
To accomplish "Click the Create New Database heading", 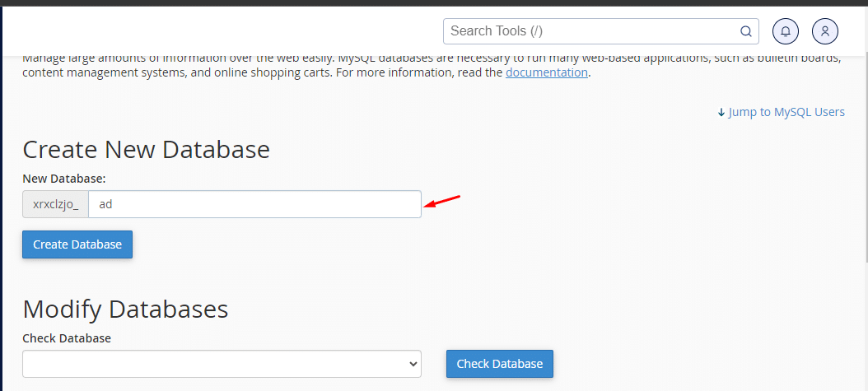I will point(146,149).
